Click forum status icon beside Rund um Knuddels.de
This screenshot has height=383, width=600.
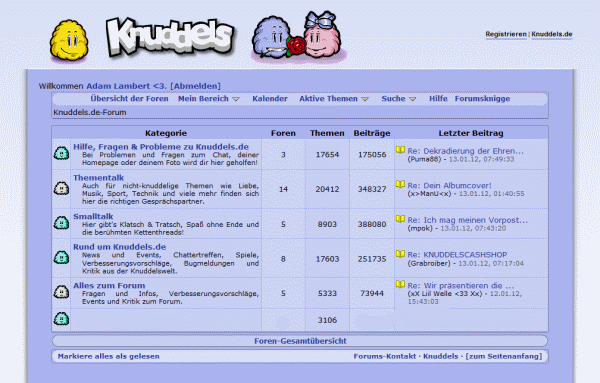(x=61, y=258)
